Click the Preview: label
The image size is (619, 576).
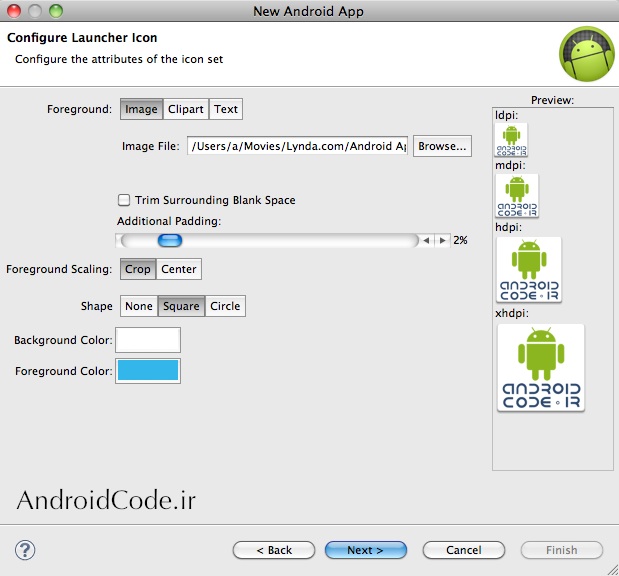(x=552, y=100)
